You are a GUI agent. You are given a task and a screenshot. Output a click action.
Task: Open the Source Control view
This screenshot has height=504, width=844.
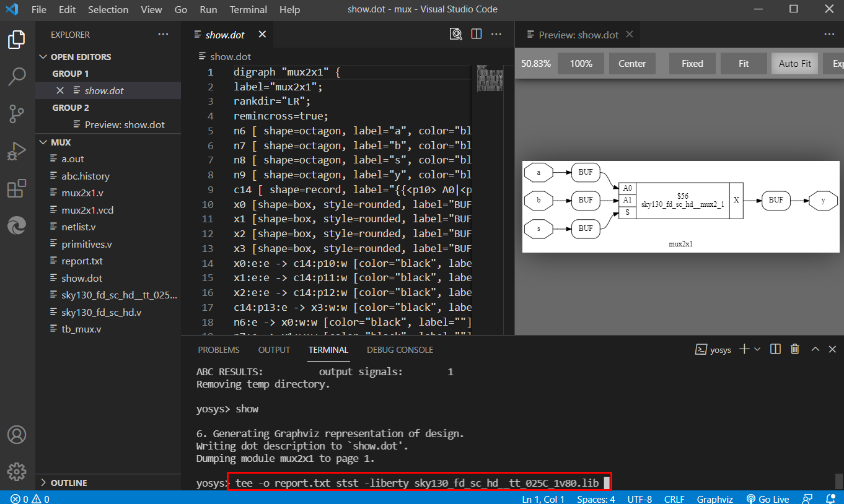pyautogui.click(x=17, y=114)
